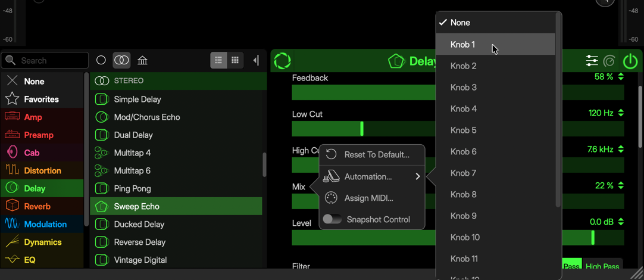Select the Amp category
The width and height of the screenshot is (644, 280).
42,117
